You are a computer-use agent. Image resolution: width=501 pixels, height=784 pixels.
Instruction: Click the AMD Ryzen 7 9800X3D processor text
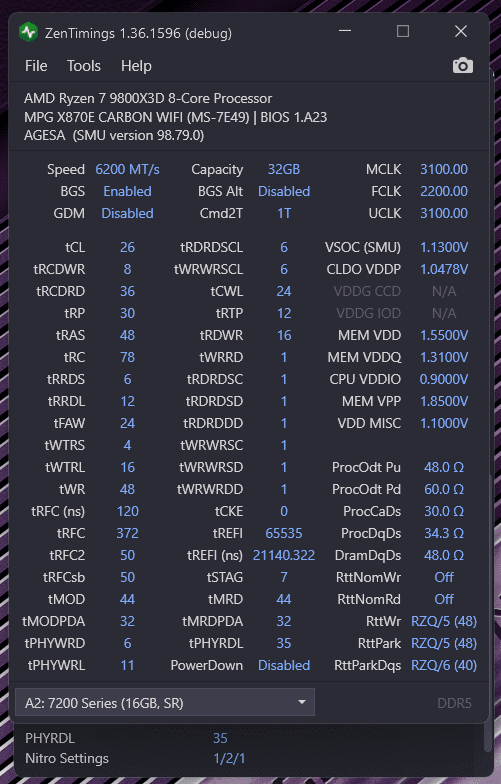148,98
